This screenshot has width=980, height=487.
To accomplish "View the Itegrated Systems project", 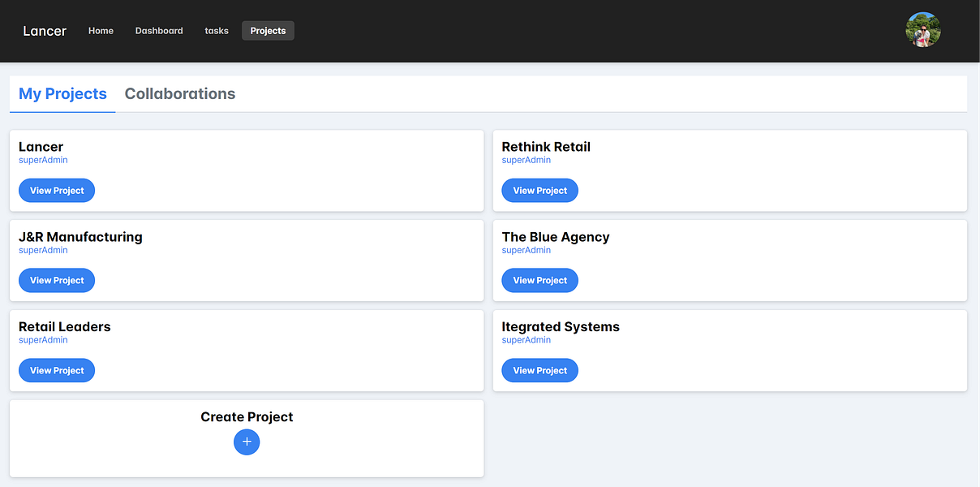I will [x=539, y=371].
